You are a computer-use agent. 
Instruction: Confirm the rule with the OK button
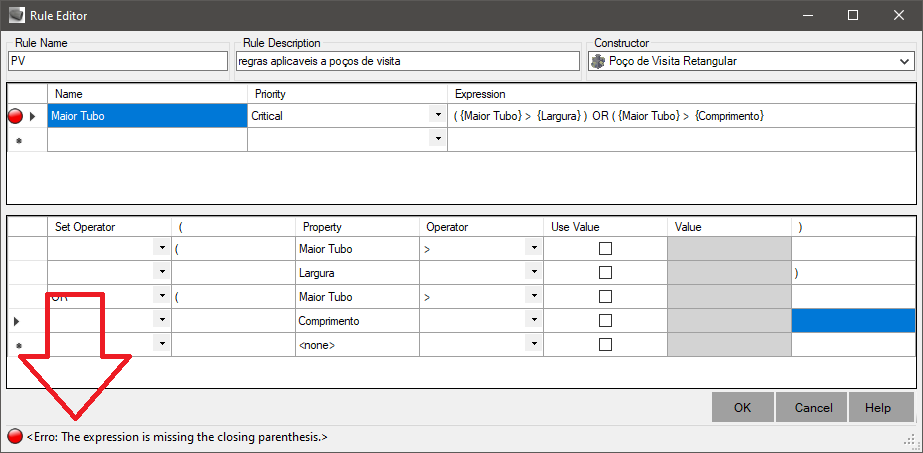(x=742, y=408)
